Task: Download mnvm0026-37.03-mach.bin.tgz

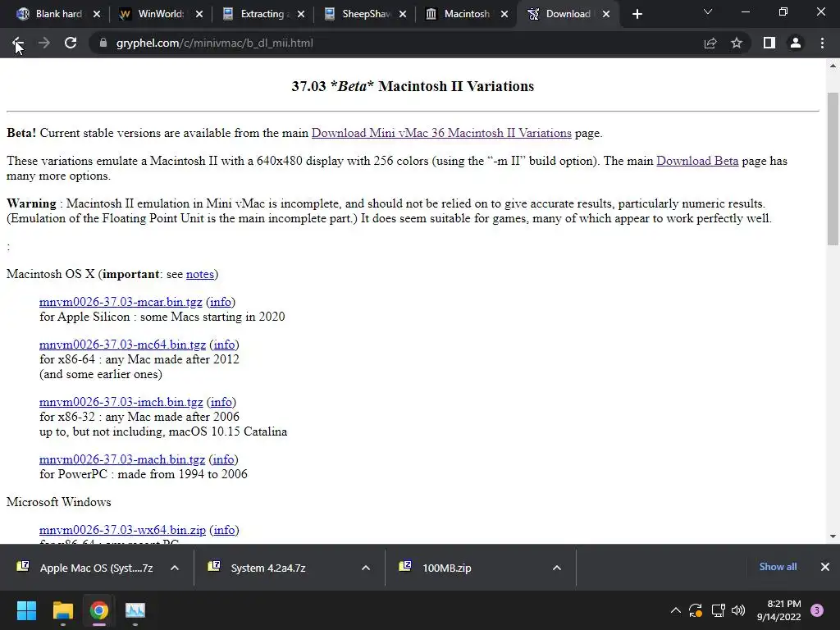Action: pos(122,459)
